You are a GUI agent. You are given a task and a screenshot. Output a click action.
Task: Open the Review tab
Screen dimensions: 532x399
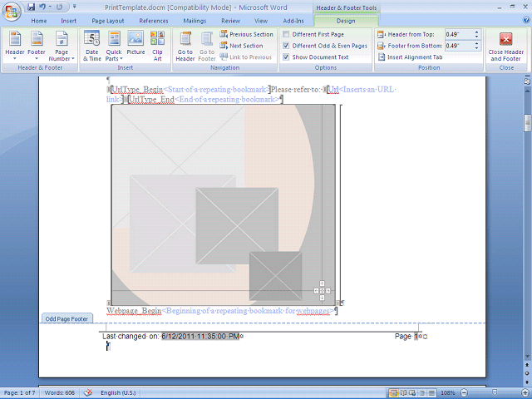pyautogui.click(x=231, y=21)
